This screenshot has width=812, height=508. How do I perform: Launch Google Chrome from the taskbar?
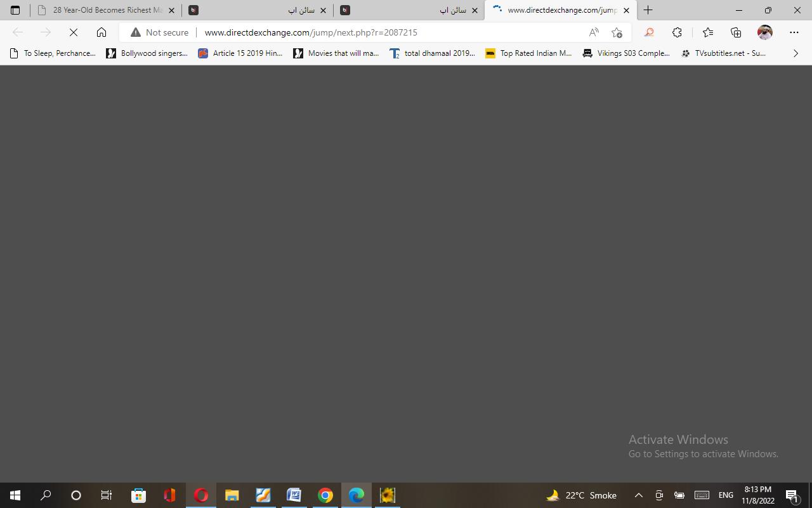325,495
